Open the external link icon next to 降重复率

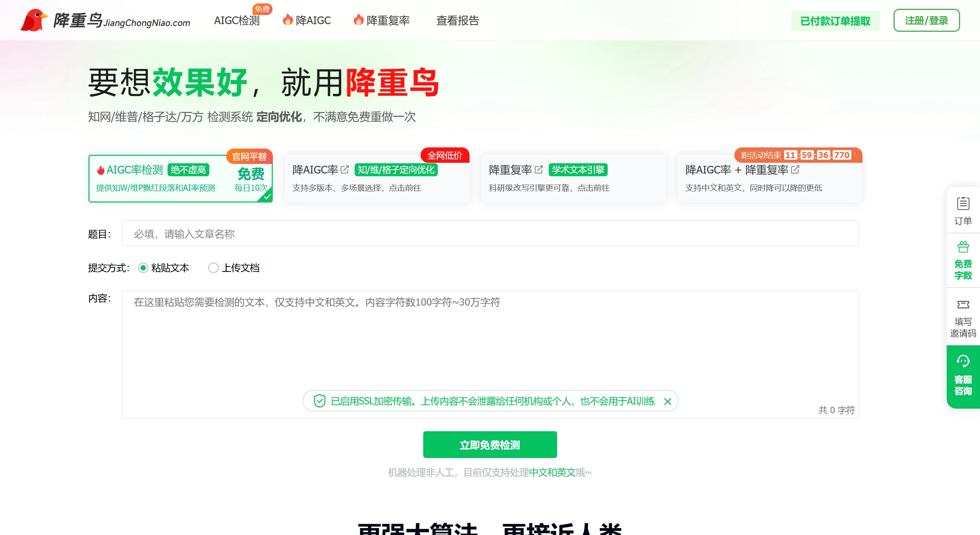[539, 169]
